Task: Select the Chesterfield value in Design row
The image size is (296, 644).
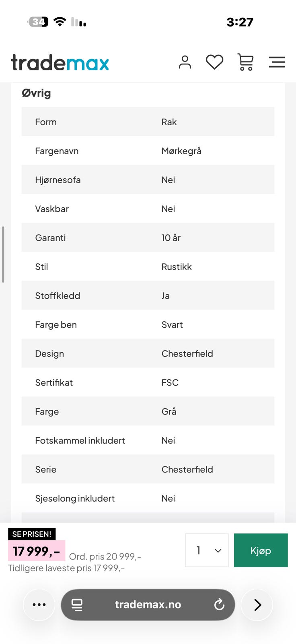Action: [187, 353]
